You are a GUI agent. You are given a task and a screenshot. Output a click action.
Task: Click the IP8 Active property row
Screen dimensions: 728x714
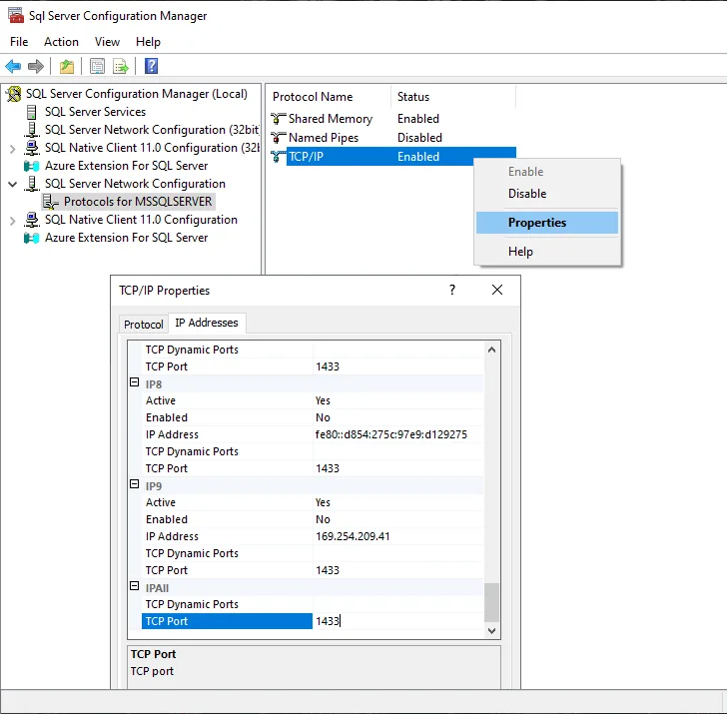(312, 400)
